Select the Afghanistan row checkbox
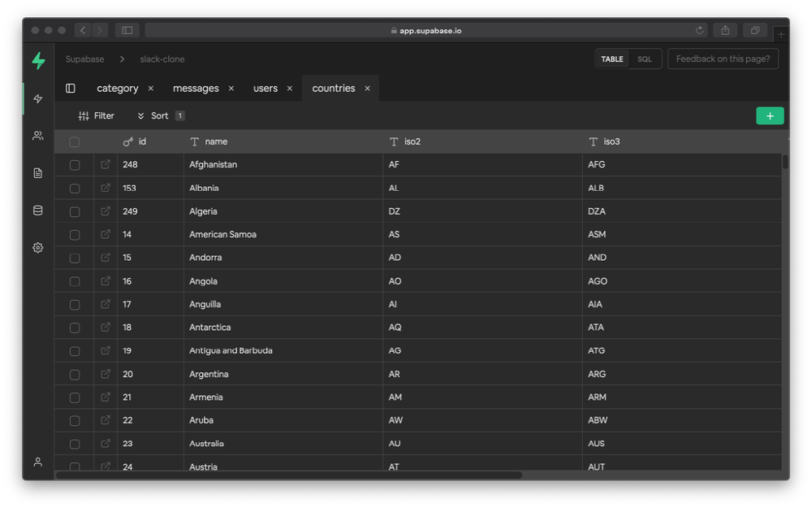Screen dimensions: 812x508 pyautogui.click(x=75, y=165)
